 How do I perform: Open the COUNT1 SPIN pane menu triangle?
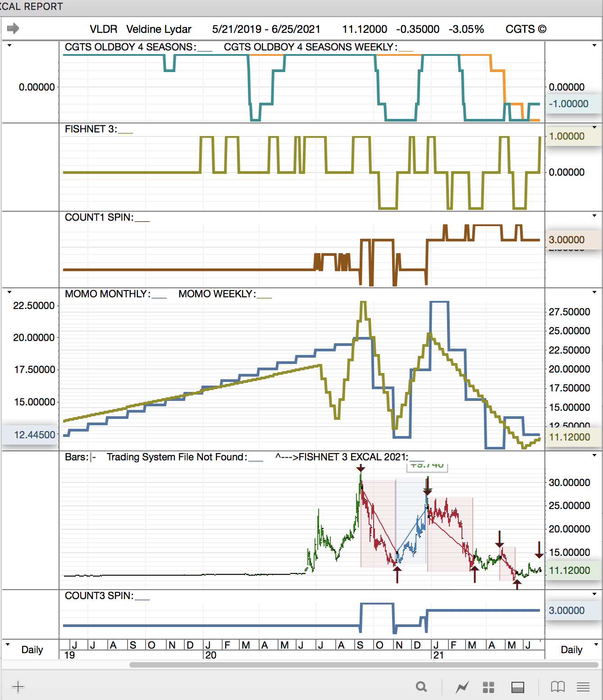(x=594, y=216)
